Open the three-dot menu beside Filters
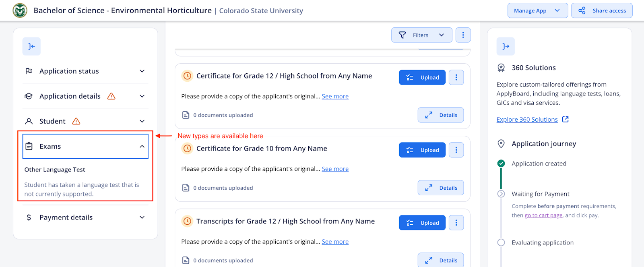The height and width of the screenshot is (267, 644). [463, 35]
